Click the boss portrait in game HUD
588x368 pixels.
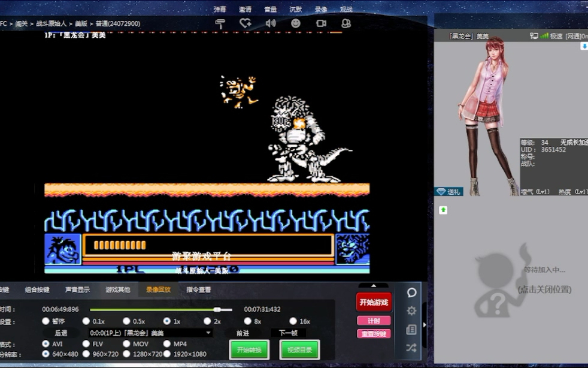(352, 249)
